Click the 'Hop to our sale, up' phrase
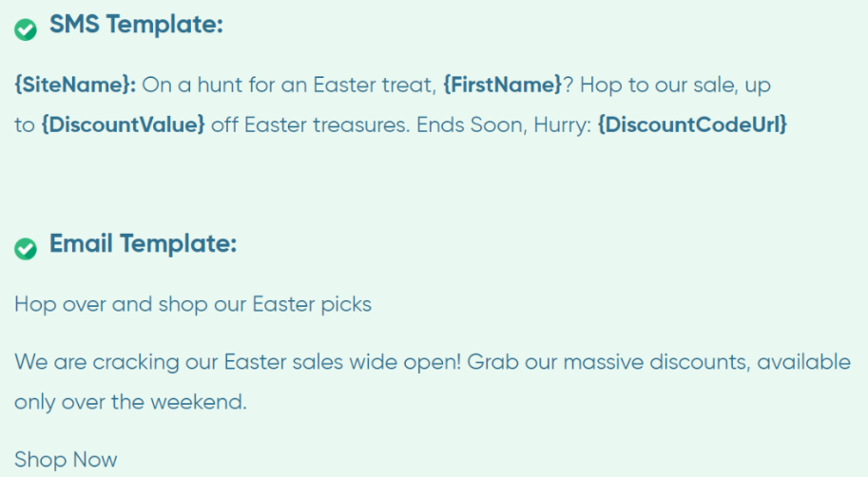Image resolution: width=868 pixels, height=477 pixels. tap(675, 86)
